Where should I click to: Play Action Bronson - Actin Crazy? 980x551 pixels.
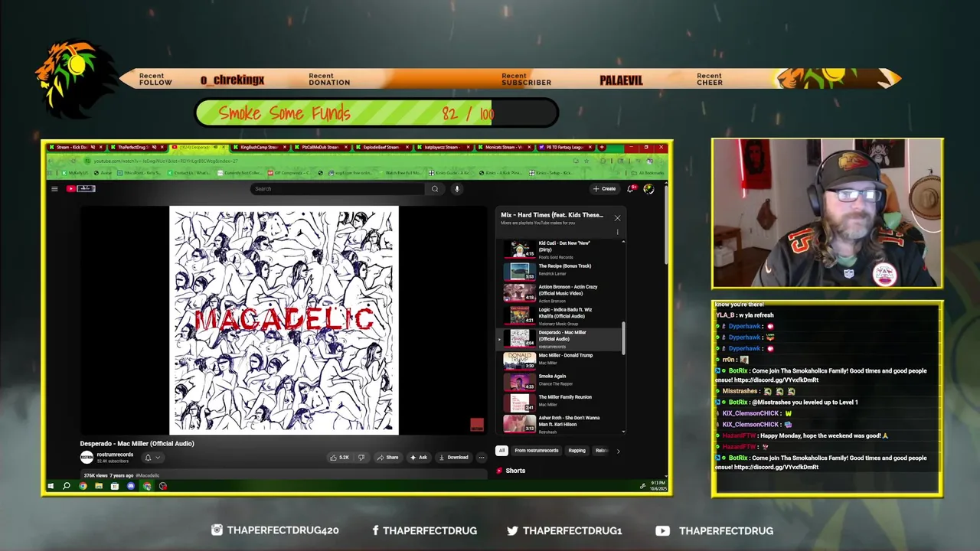pyautogui.click(x=563, y=293)
